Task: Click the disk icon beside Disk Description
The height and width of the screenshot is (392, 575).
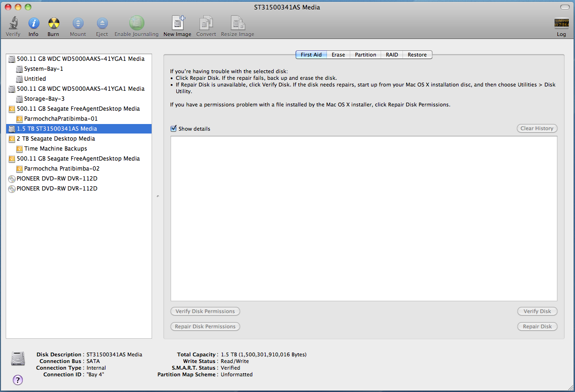Action: coord(18,359)
